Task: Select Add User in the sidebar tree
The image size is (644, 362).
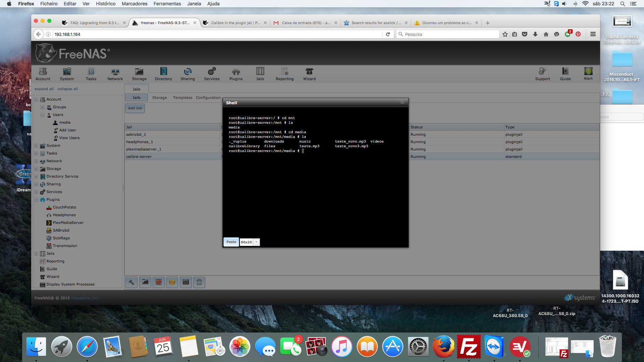Action: pos(67,130)
